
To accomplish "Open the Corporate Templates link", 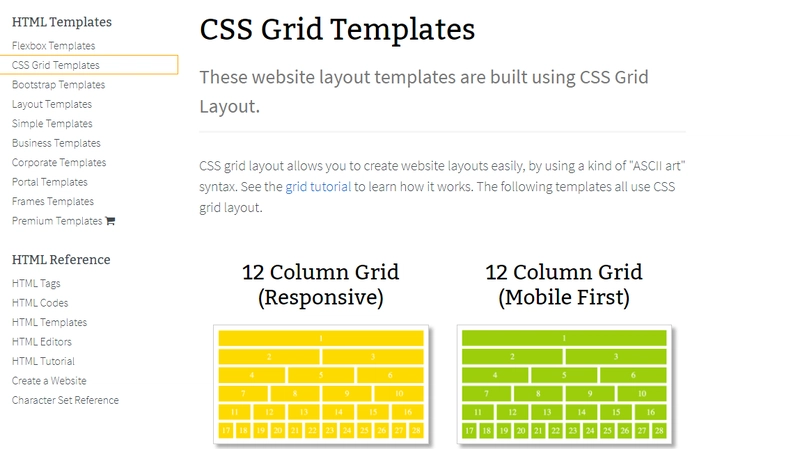I will 59,162.
